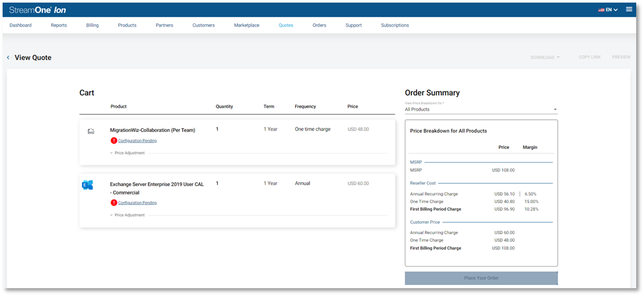Click the Term column header
The image size is (644, 296).
coord(268,107)
